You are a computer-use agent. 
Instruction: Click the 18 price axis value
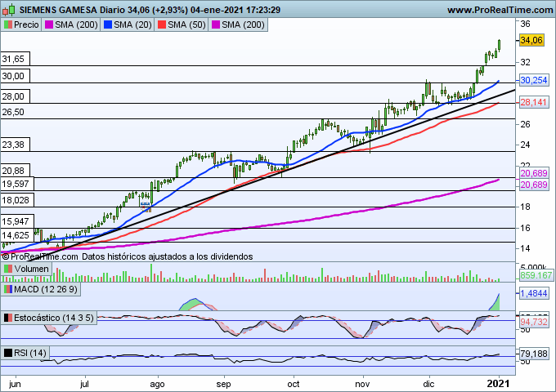tap(525, 207)
